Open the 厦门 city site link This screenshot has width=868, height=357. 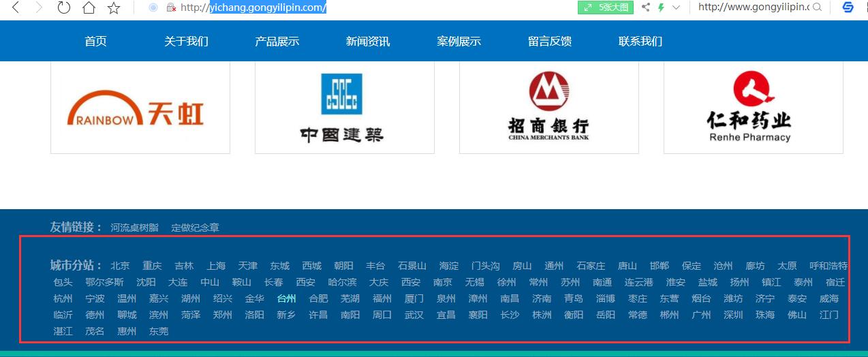[414, 298]
